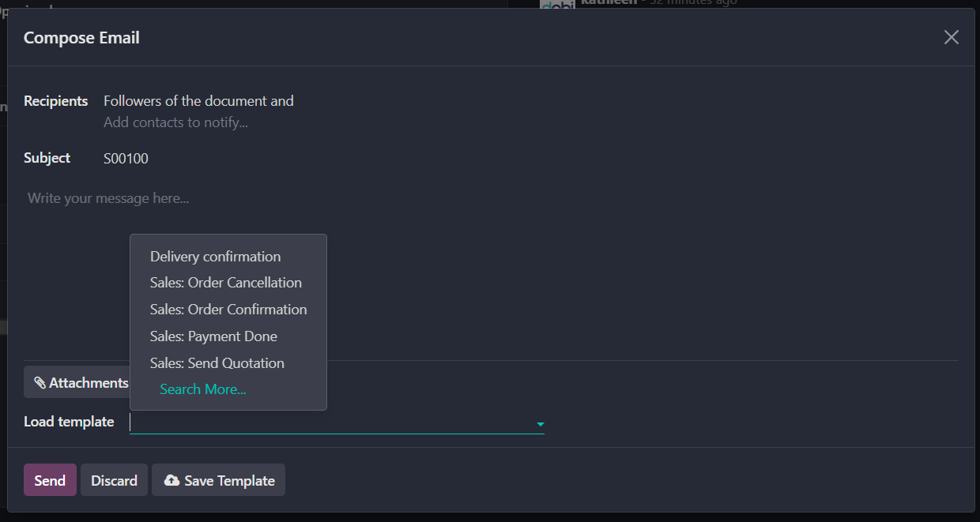This screenshot has width=980, height=522.
Task: Select Sales: Payment Done template
Action: click(x=213, y=336)
